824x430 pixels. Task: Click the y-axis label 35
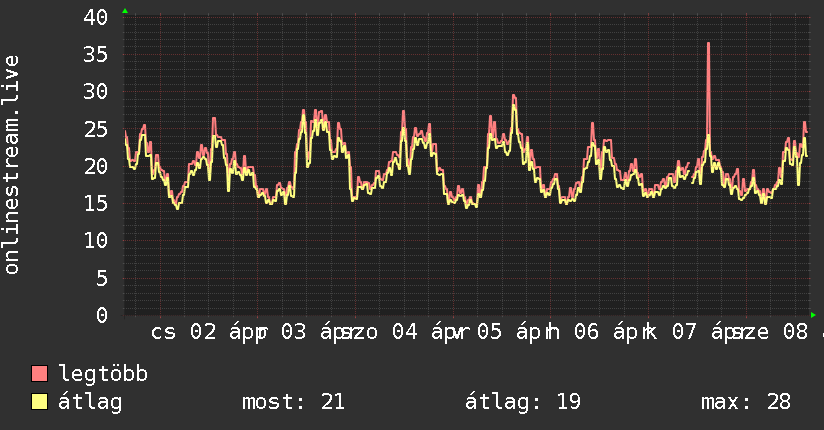click(x=96, y=55)
